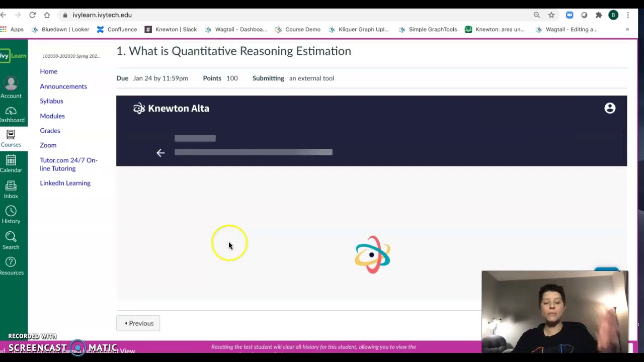This screenshot has height=362, width=644.
Task: Open Confluence bookmark
Action: pos(117,30)
